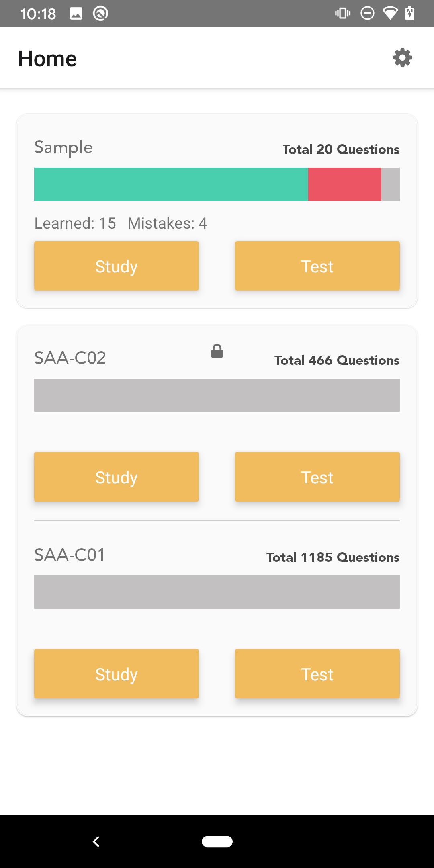The width and height of the screenshot is (434, 868).
Task: Tap the green learned portion of Sample progress bar
Action: [171, 184]
